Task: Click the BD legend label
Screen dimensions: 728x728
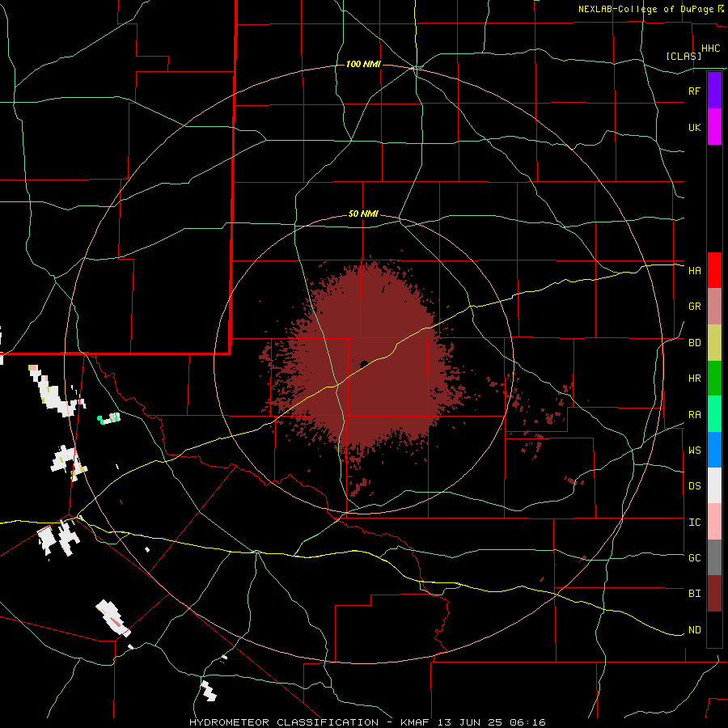Action: point(694,343)
